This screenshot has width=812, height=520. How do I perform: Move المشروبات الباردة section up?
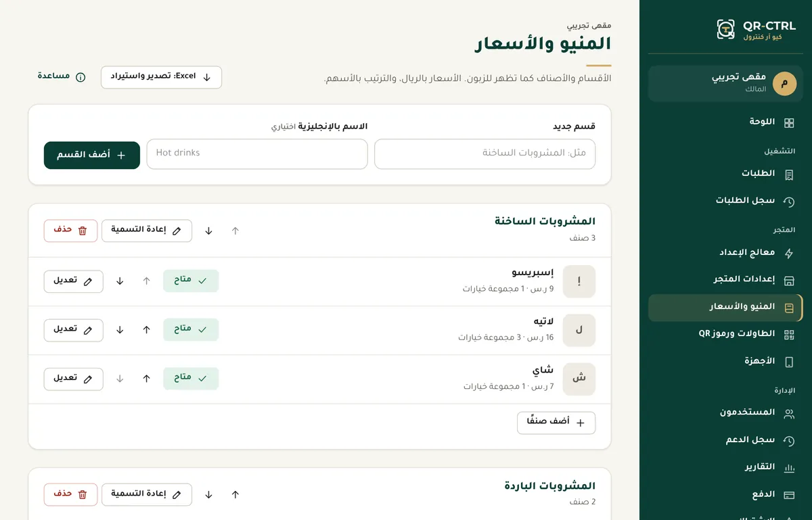coord(235,494)
